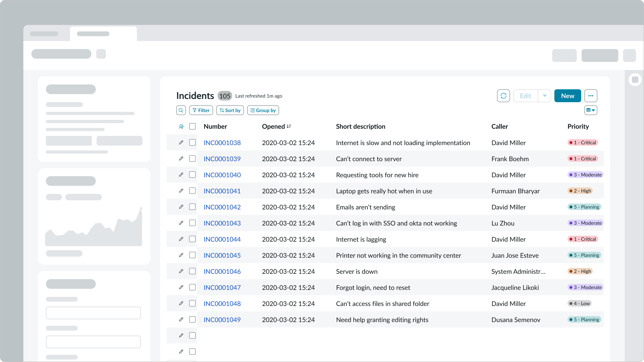
Task: Open incident INC0001045
Action: point(222,255)
